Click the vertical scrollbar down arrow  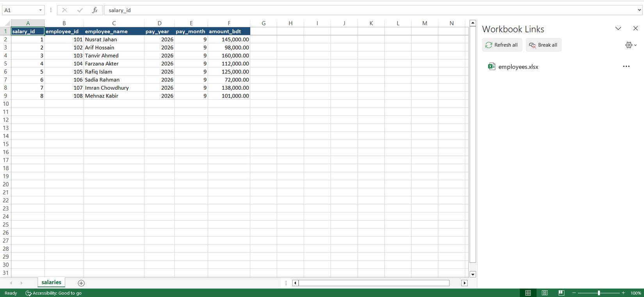(x=473, y=274)
